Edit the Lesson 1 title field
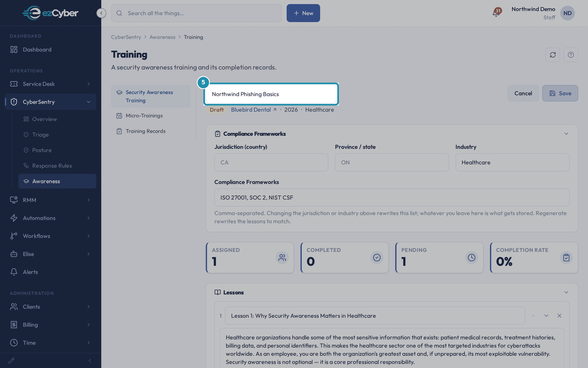 pyautogui.click(x=375, y=316)
